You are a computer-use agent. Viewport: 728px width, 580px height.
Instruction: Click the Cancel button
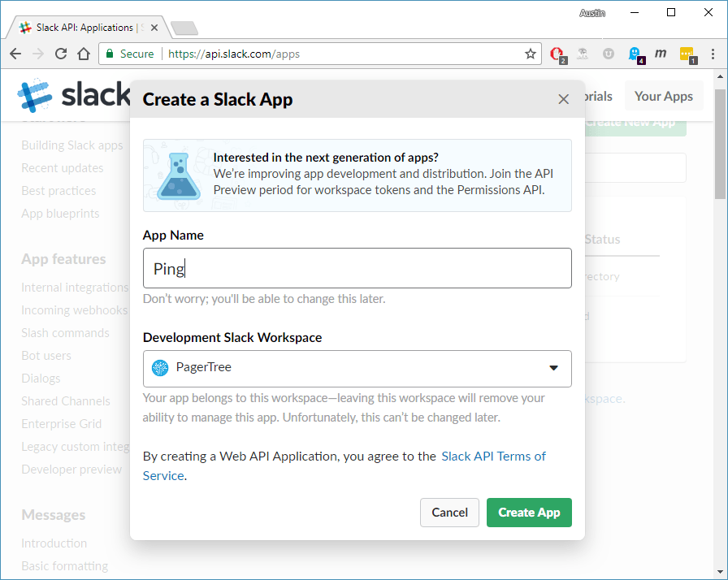449,513
